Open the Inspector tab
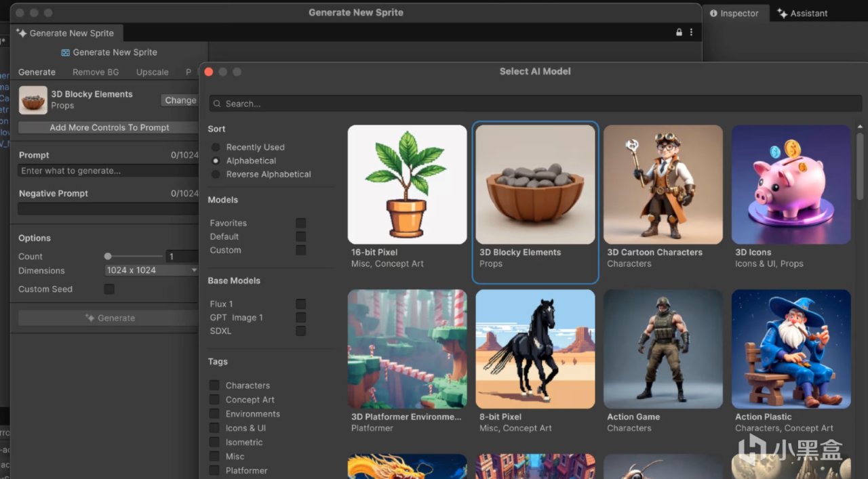The image size is (868, 479). 735,13
